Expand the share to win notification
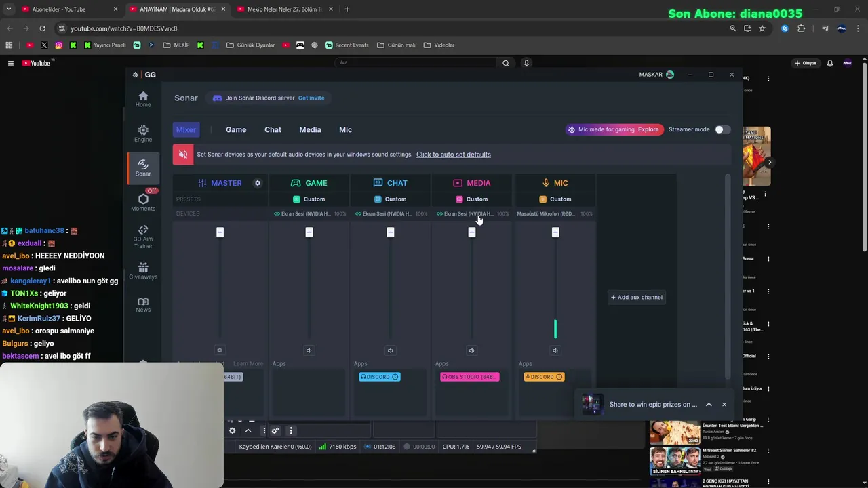The image size is (868, 488). pyautogui.click(x=709, y=405)
